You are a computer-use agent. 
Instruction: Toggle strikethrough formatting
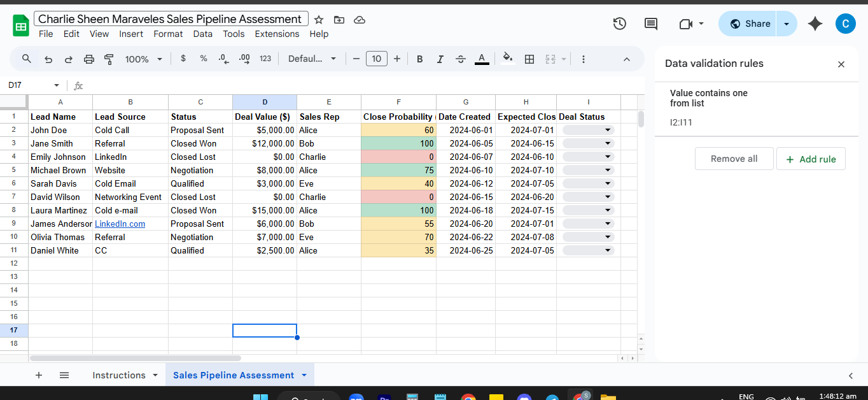[461, 59]
